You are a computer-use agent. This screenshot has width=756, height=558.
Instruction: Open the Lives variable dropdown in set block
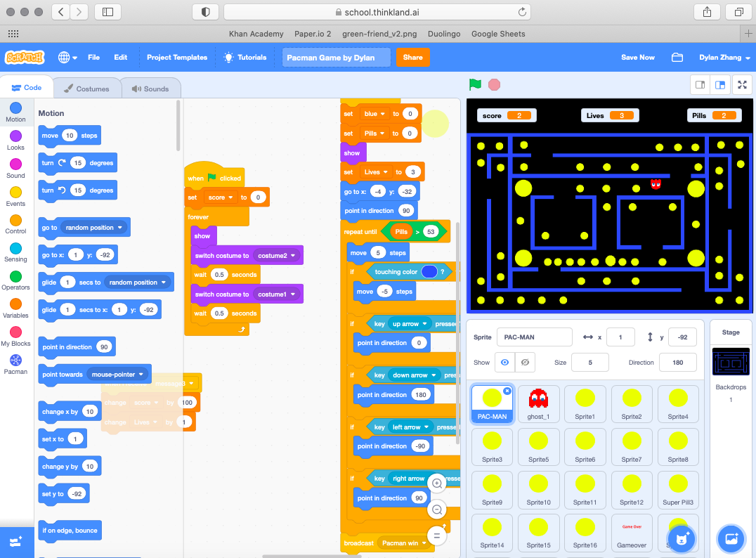pyautogui.click(x=376, y=172)
